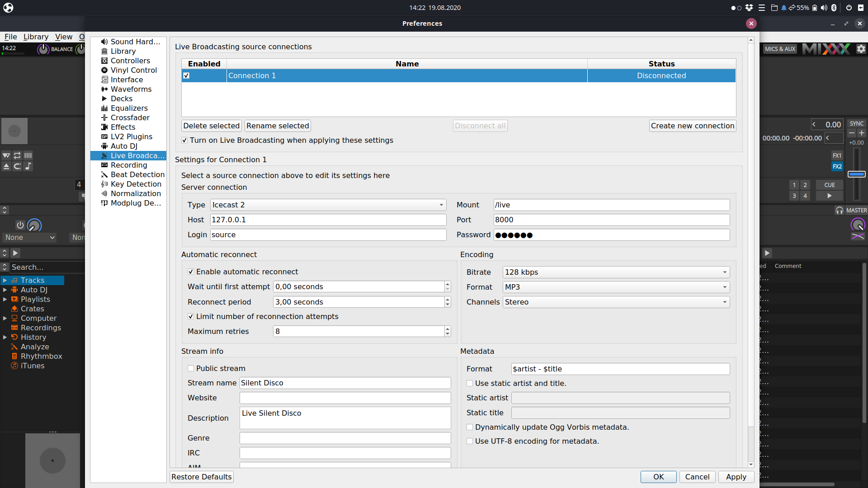
Task: Open Rhythmbox library icon
Action: pyautogui.click(x=14, y=356)
